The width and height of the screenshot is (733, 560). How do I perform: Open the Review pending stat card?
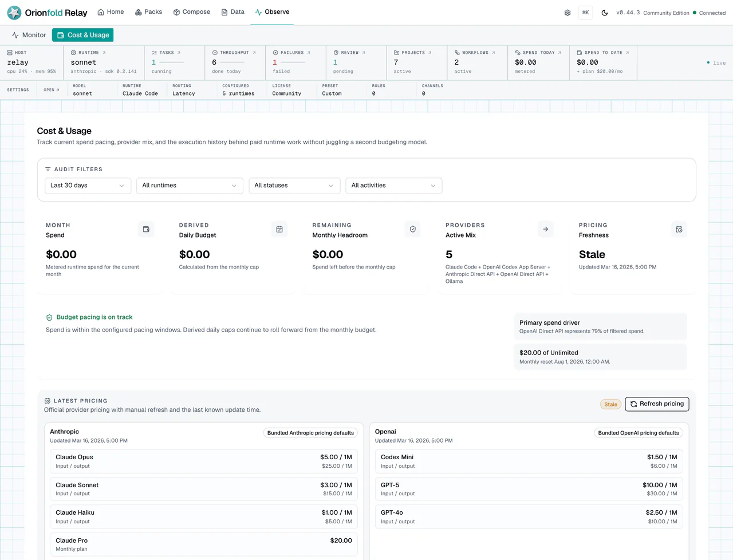pos(356,62)
